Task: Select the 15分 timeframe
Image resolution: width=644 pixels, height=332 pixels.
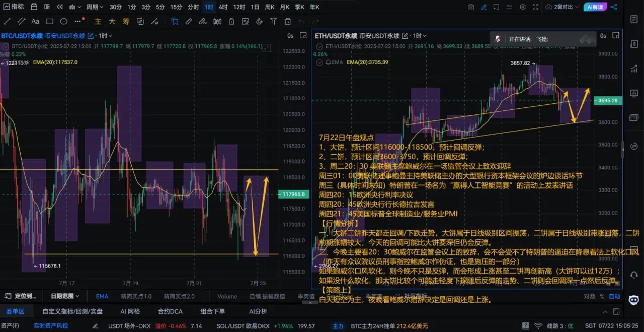Action: point(176,7)
